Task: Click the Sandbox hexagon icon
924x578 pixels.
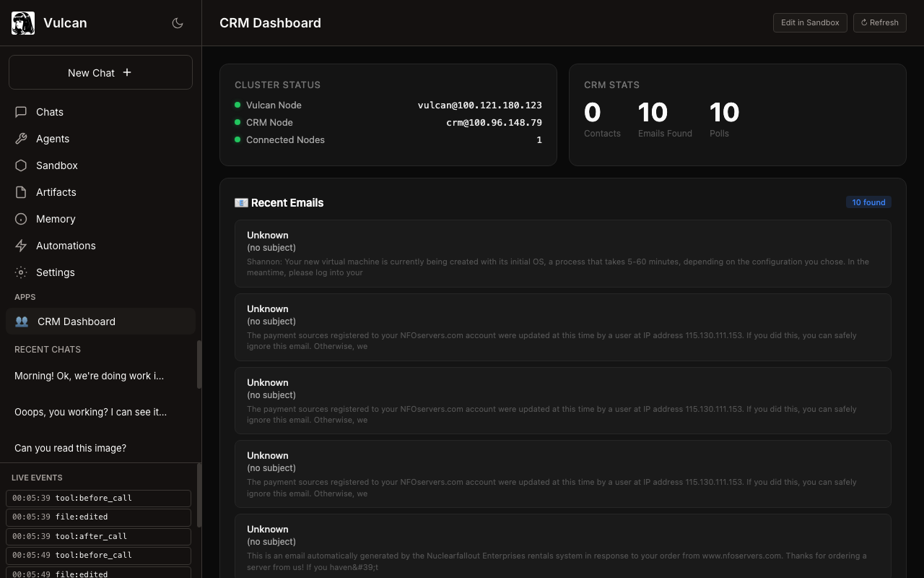Action: 21,165
